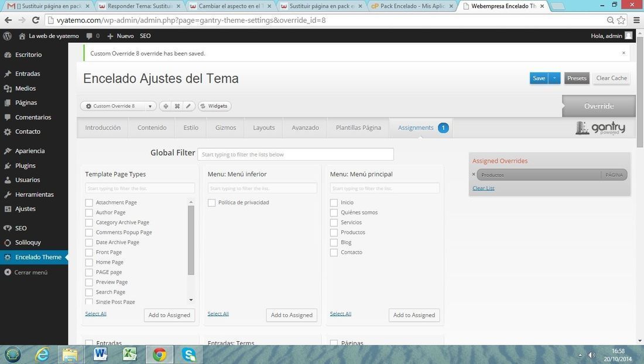Screen dimensions: 644x364
Task: Go back with browser back arrow
Action: [8, 20]
